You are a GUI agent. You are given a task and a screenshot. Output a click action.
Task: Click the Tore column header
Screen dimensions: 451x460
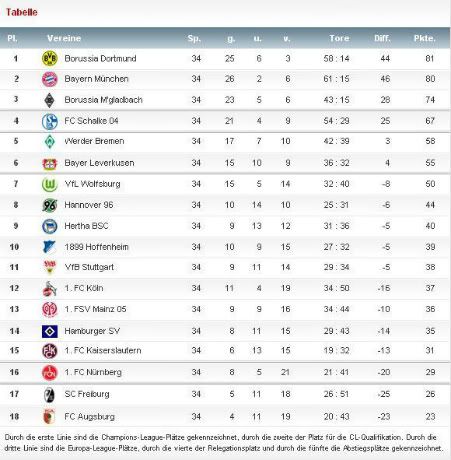[x=339, y=38]
